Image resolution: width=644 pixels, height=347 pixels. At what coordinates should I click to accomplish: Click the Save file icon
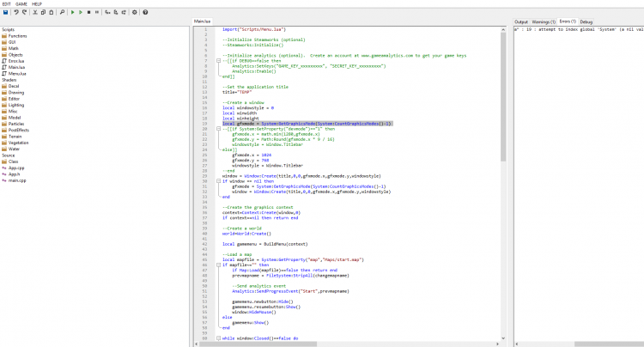5,13
